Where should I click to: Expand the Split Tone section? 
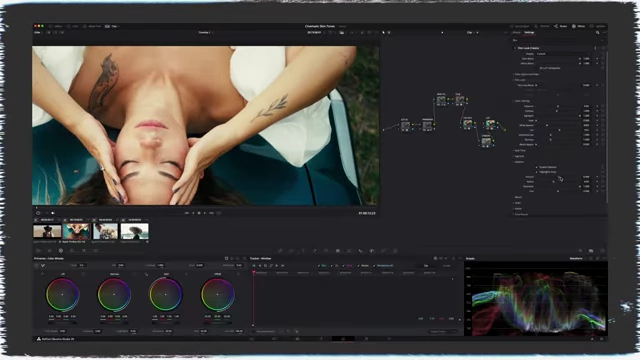coord(519,151)
